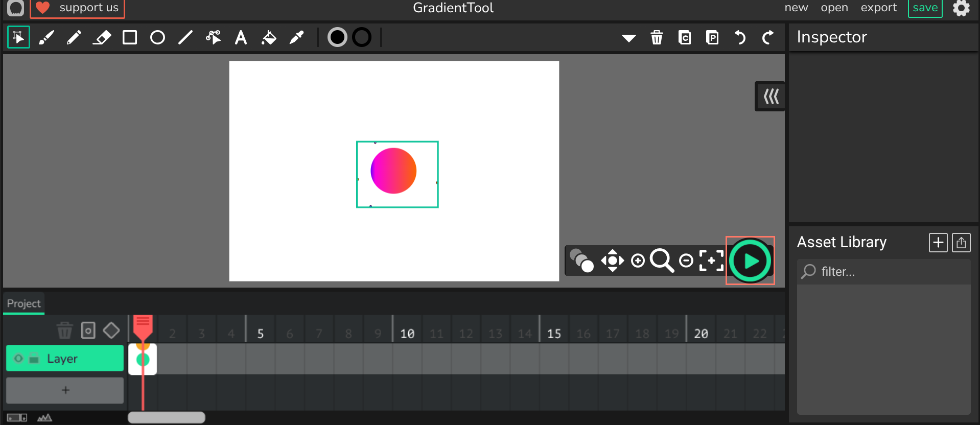Select the Zoom magnifier tool
This screenshot has width=980, height=425.
pyautogui.click(x=662, y=261)
